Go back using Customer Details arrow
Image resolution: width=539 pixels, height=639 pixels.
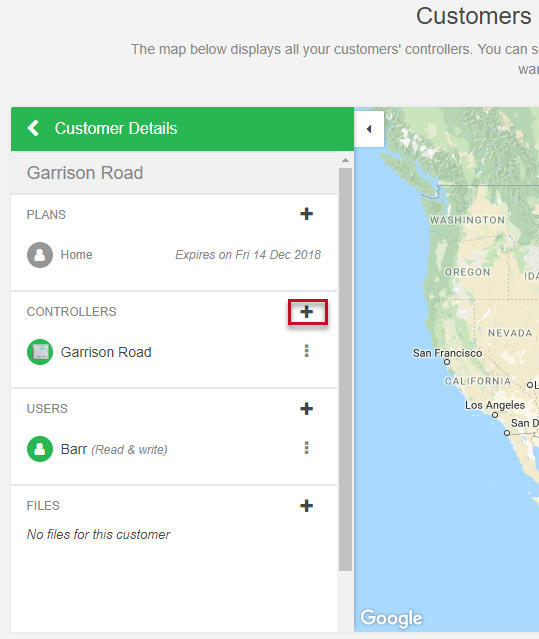(x=33, y=128)
